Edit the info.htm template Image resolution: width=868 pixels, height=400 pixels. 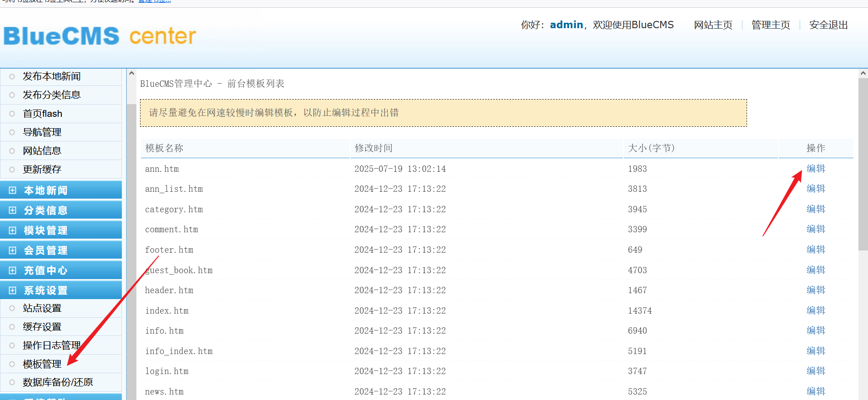click(x=816, y=330)
